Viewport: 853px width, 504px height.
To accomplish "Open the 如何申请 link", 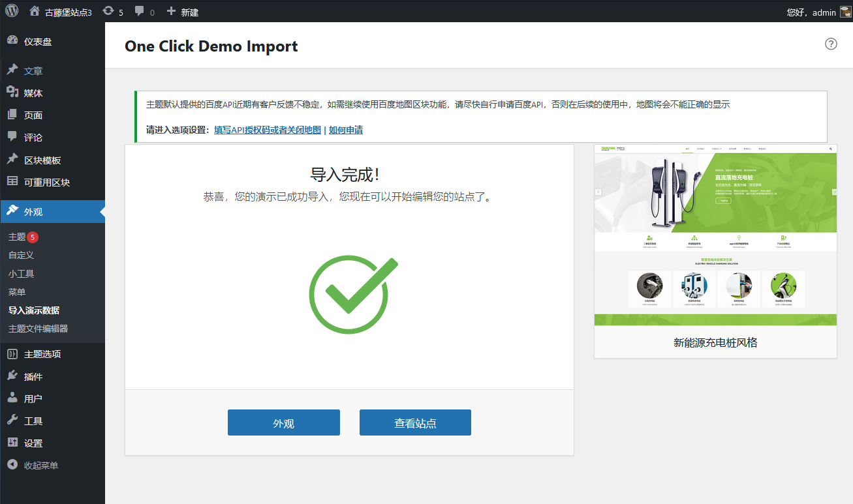I will 346,130.
